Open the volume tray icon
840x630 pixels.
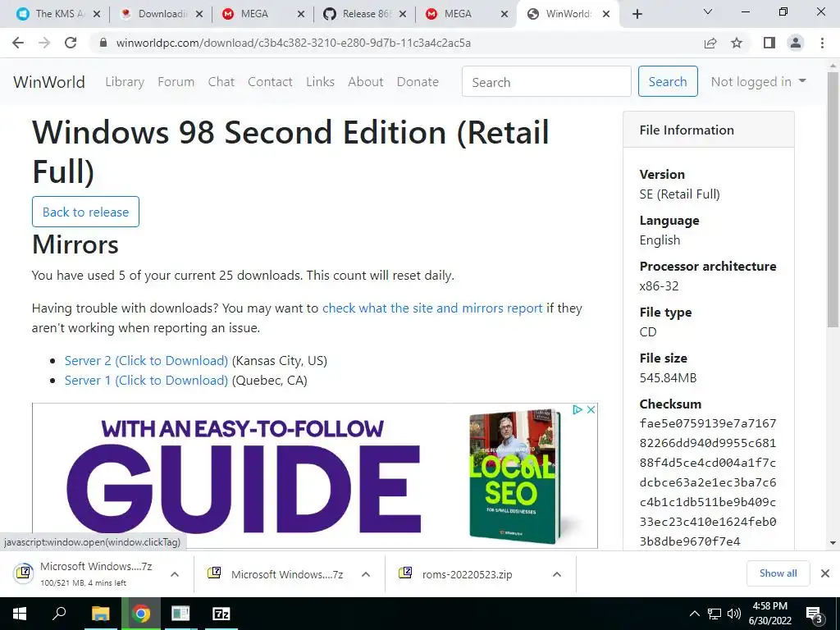734,614
